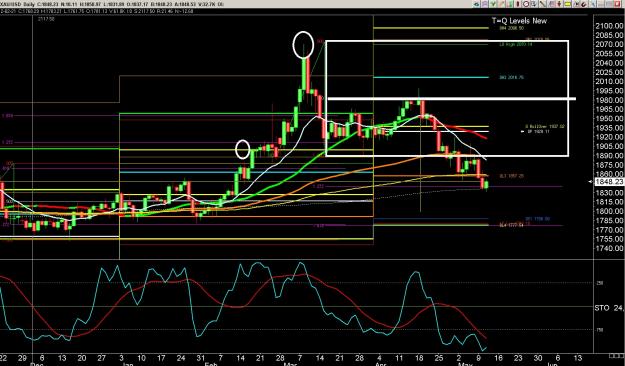Click the red down-arrow toolbar icon
This screenshot has width=625, height=366.
point(559,4)
